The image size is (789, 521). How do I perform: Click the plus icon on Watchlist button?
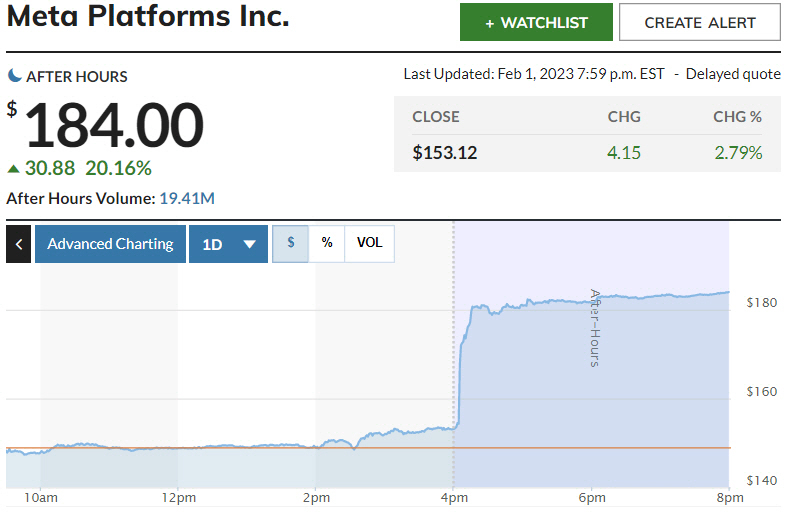click(x=490, y=23)
